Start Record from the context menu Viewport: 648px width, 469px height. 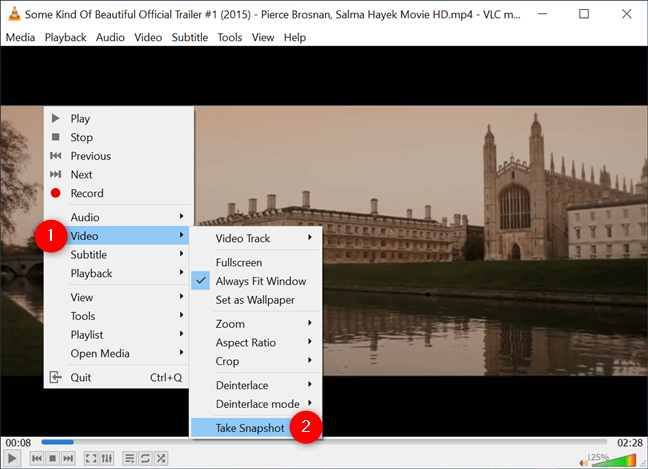[x=119, y=193]
